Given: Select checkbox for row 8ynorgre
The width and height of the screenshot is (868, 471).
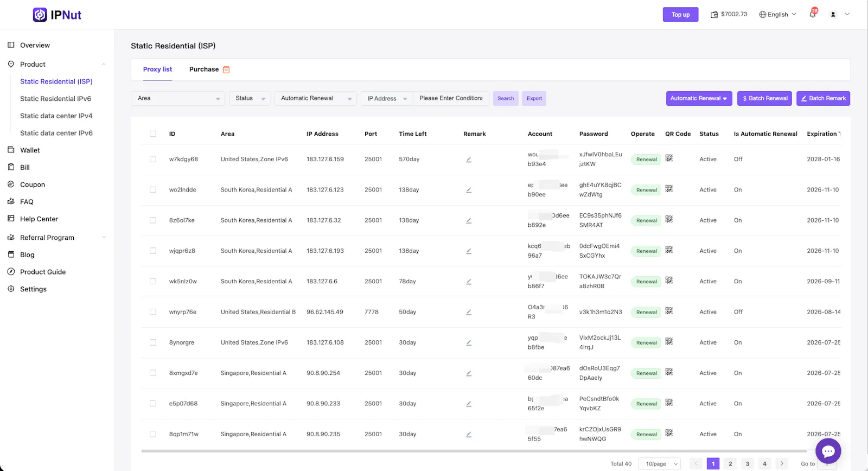Looking at the screenshot, I should pos(153,343).
